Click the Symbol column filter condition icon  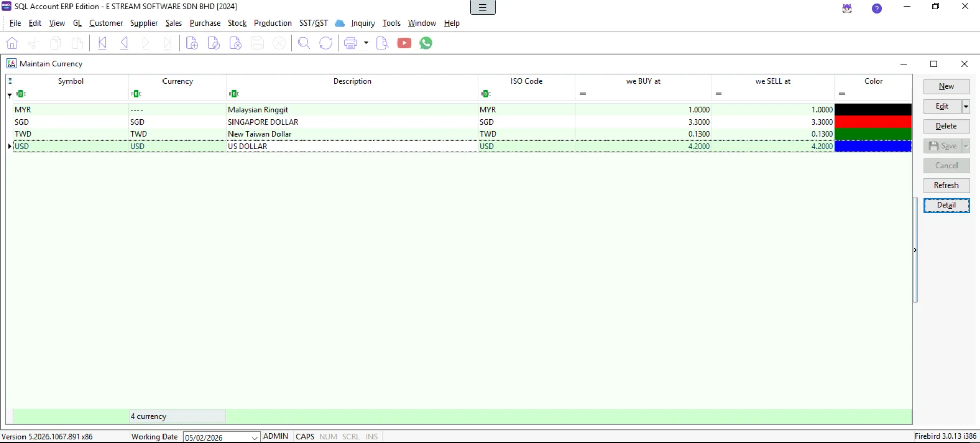coord(20,94)
